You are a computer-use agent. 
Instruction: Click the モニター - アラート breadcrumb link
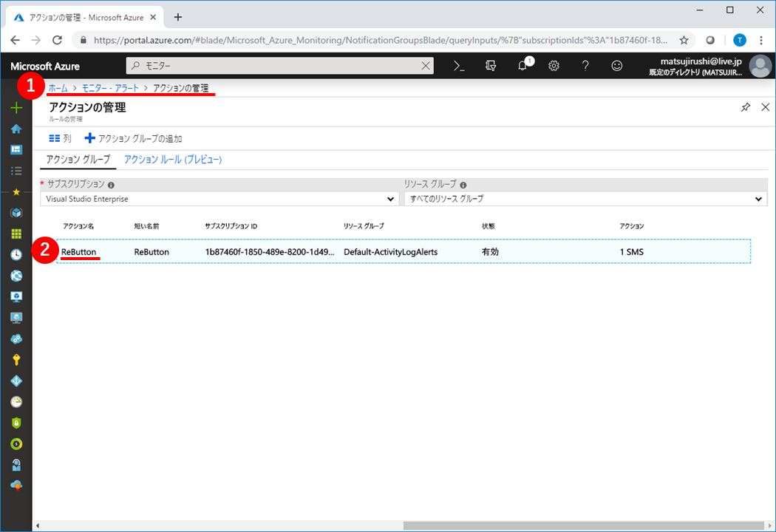(x=110, y=88)
